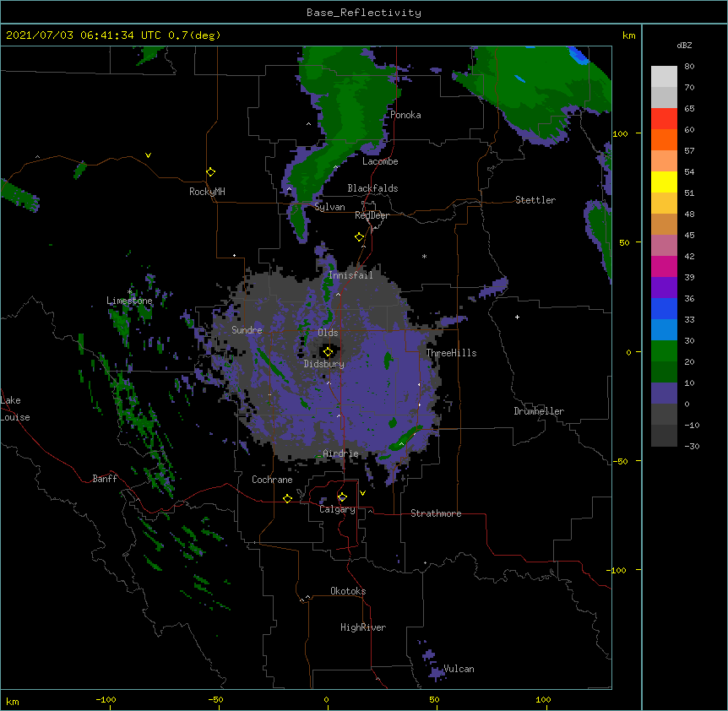The width and height of the screenshot is (728, 711).
Task: Select the radar site diamond between Olds and Didsbury
Action: (x=328, y=352)
